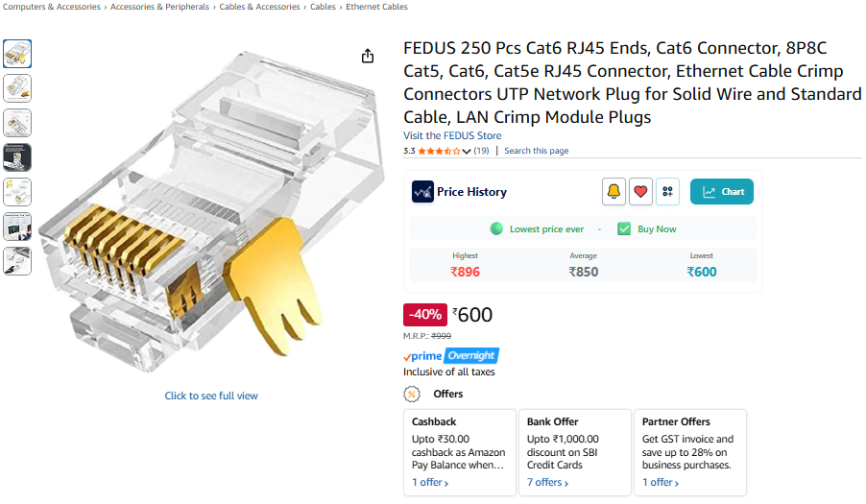Expand the Partner Offers 1 offer link
Screen dimensions: 866x504
coord(660,483)
